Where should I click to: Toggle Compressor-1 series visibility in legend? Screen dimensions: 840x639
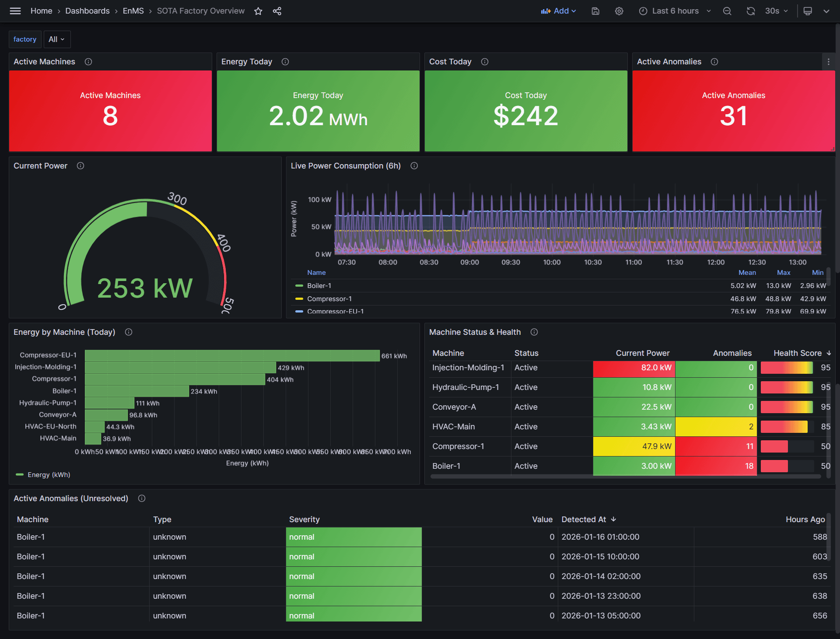coord(329,298)
